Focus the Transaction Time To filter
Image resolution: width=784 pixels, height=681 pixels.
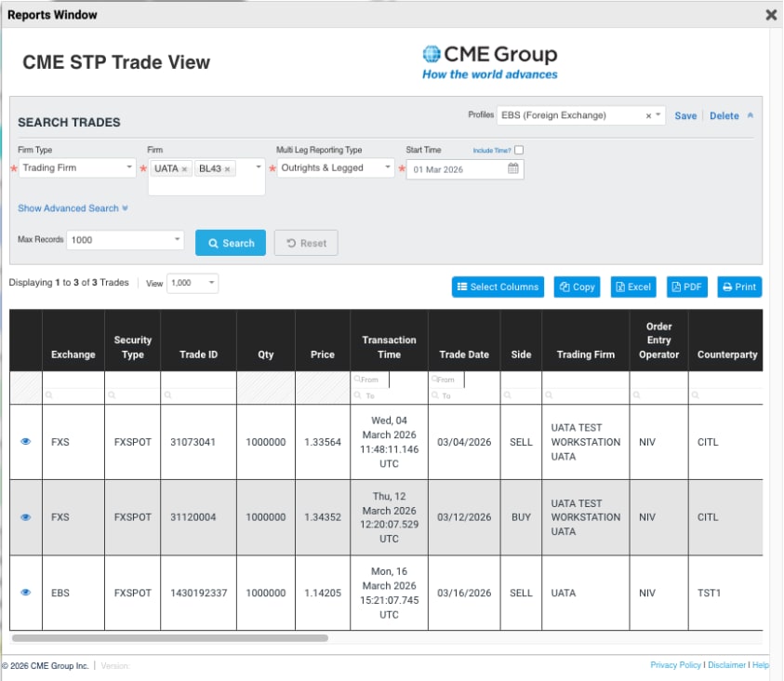click(x=389, y=395)
